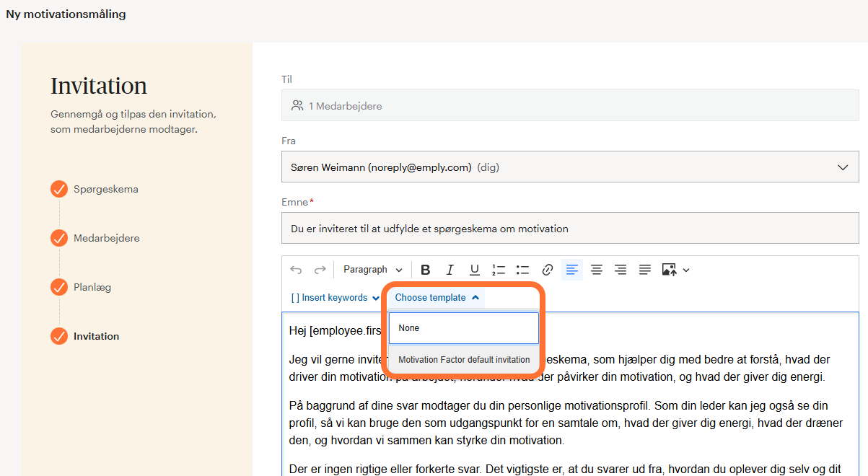Undo the last edit in the editor
Image resolution: width=868 pixels, height=476 pixels.
296,270
